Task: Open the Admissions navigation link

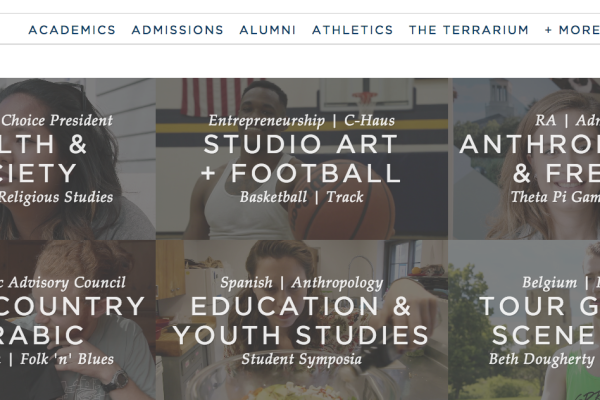Action: click(x=178, y=30)
